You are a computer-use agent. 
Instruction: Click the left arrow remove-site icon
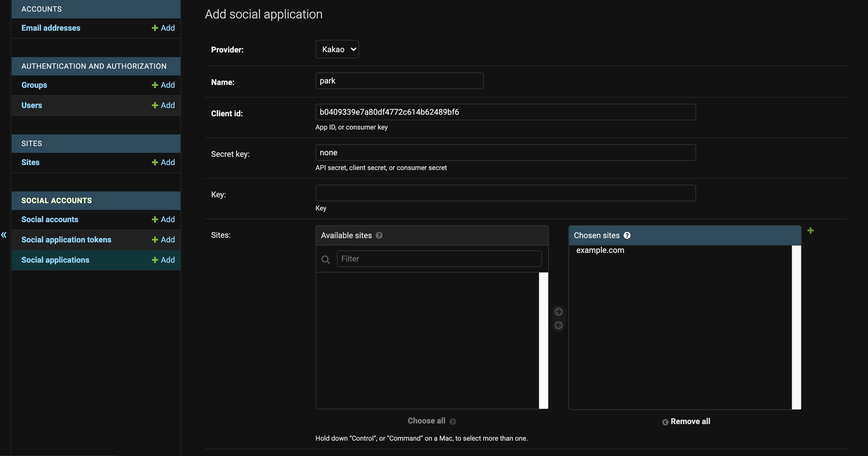click(558, 325)
